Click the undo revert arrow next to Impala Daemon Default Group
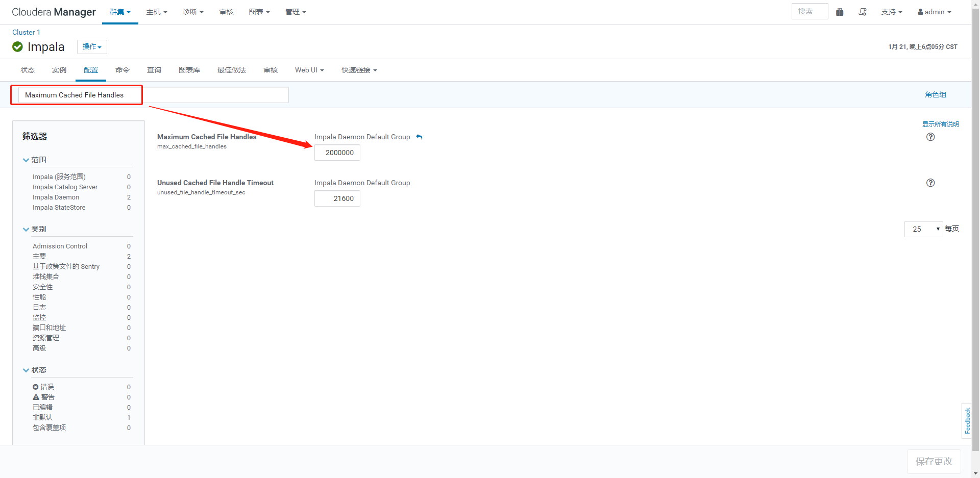The height and width of the screenshot is (478, 980). (x=419, y=137)
